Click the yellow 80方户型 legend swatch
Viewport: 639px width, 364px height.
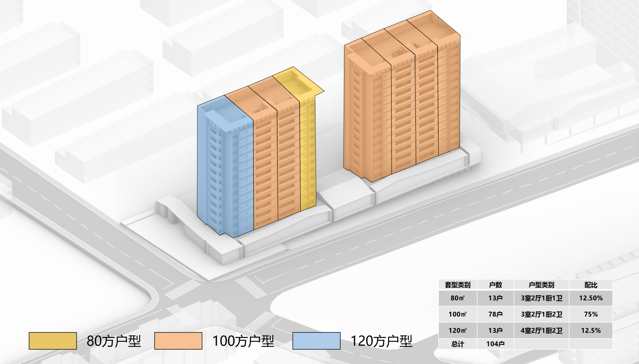[53, 341]
